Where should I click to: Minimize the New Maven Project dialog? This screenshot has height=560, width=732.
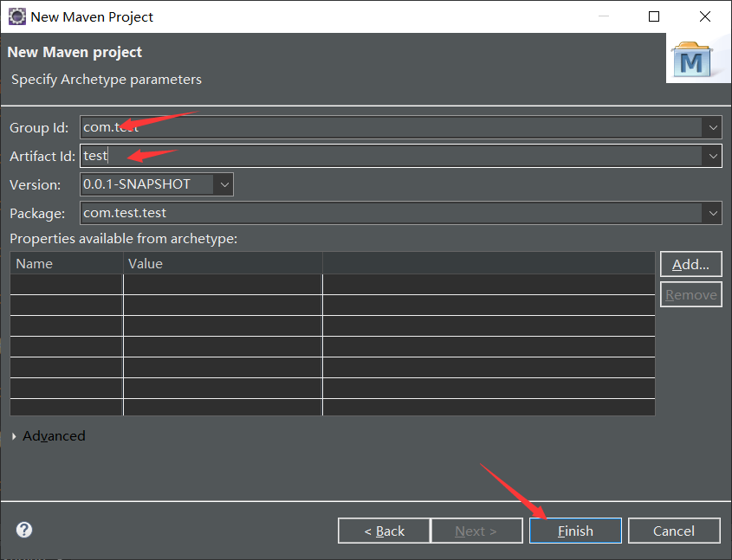pos(604,16)
